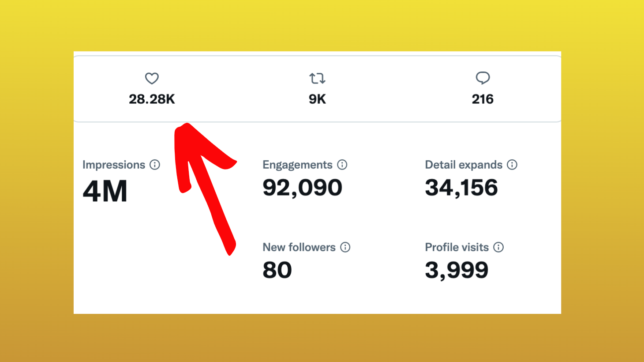Open the Profile visits info icon
The height and width of the screenshot is (362, 644).
click(498, 247)
